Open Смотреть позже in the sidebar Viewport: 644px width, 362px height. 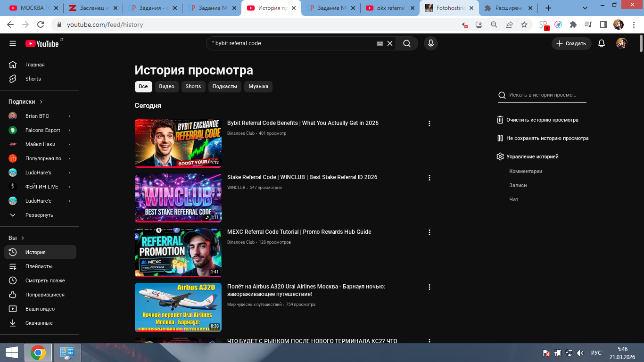tap(40, 280)
